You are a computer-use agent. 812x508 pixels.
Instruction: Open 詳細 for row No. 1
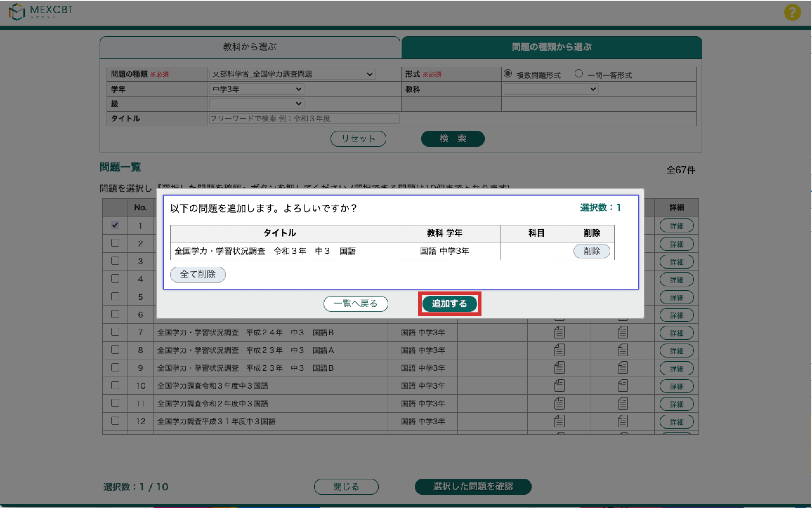pyautogui.click(x=677, y=226)
